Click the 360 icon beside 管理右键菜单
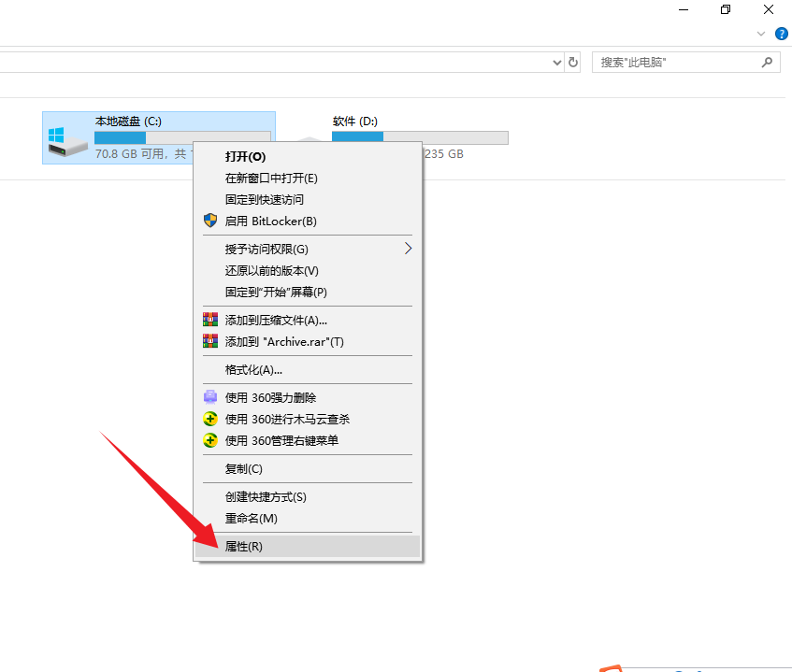This screenshot has width=792, height=672. (x=210, y=440)
